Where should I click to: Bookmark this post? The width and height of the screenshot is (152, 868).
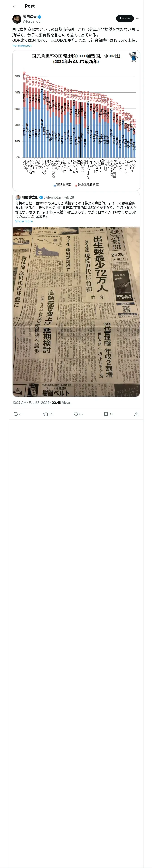(x=106, y=414)
